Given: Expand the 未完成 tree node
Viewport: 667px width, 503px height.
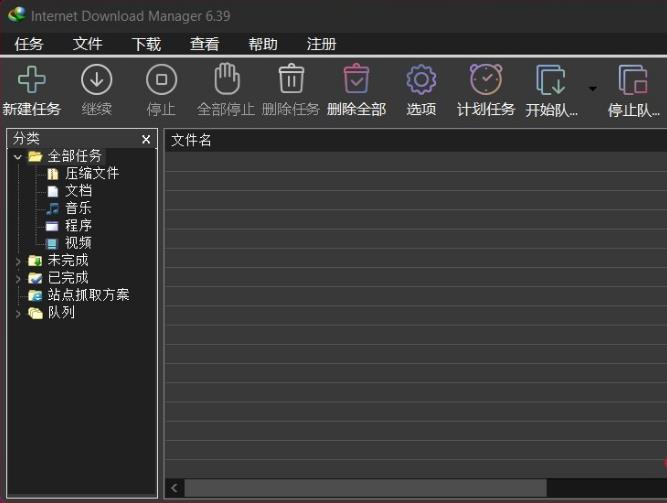Looking at the screenshot, I should click(17, 261).
